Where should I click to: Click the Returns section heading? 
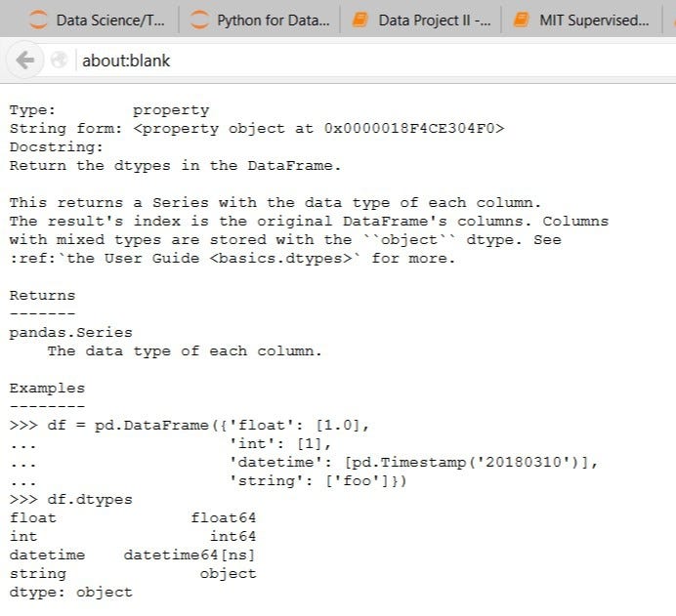tap(42, 295)
